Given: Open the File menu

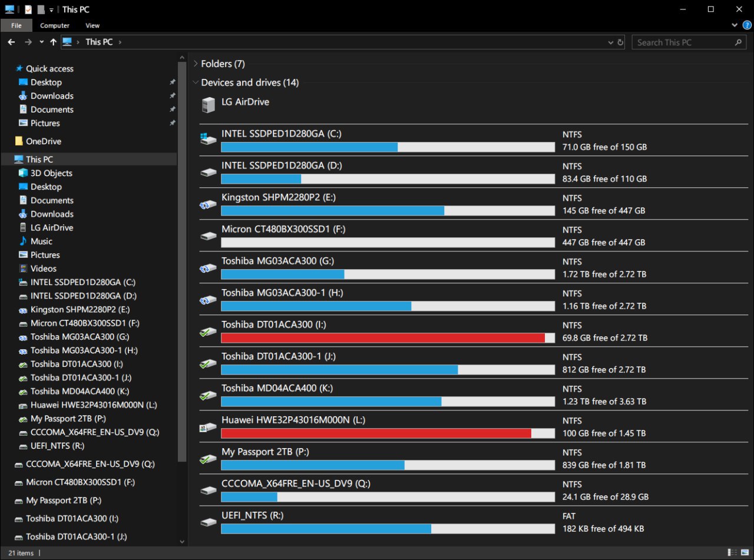Looking at the screenshot, I should click(x=16, y=25).
